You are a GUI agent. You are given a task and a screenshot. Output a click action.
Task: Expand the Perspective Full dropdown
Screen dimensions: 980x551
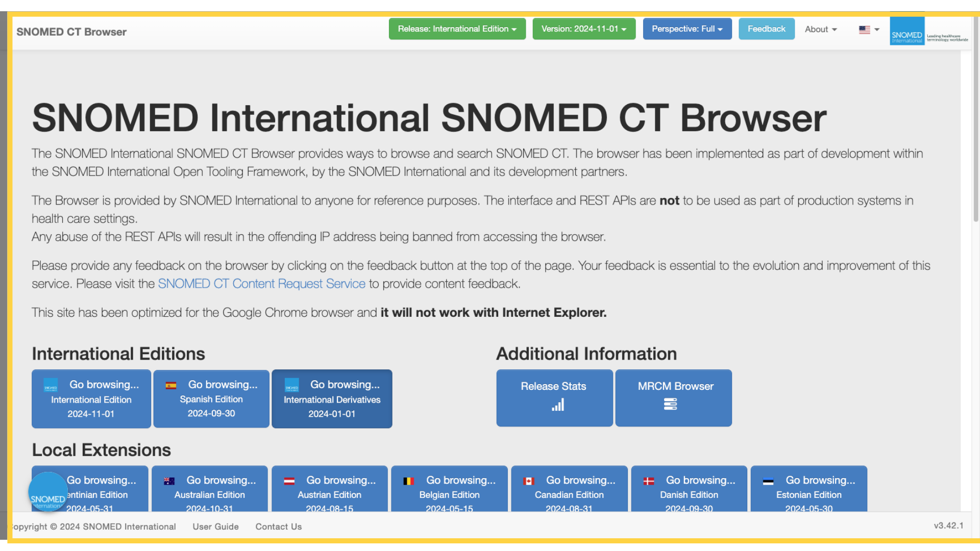click(x=687, y=28)
